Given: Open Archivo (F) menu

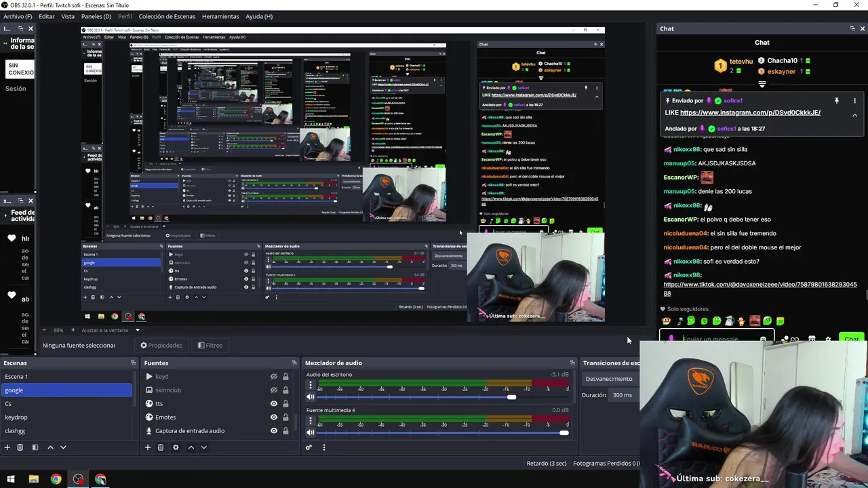Looking at the screenshot, I should pyautogui.click(x=18, y=16).
